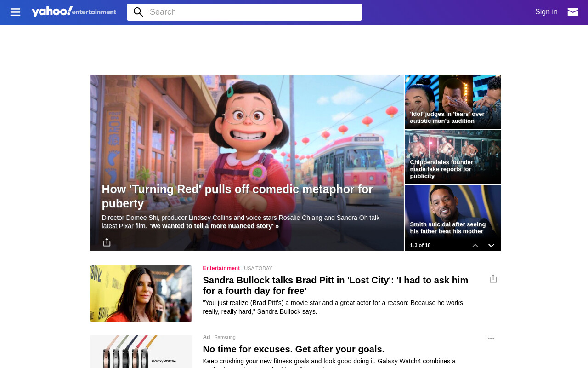Click the USA TODAY source label
588x368 pixels.
click(x=258, y=268)
